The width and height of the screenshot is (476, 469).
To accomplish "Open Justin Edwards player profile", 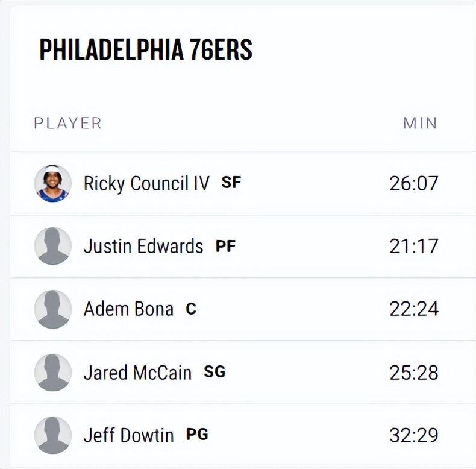I will click(x=143, y=246).
